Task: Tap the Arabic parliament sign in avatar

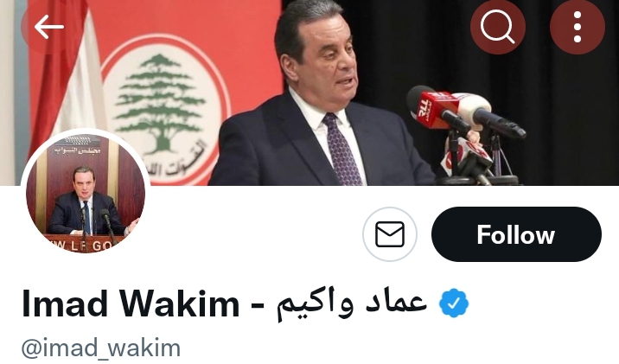Action: 78,151
